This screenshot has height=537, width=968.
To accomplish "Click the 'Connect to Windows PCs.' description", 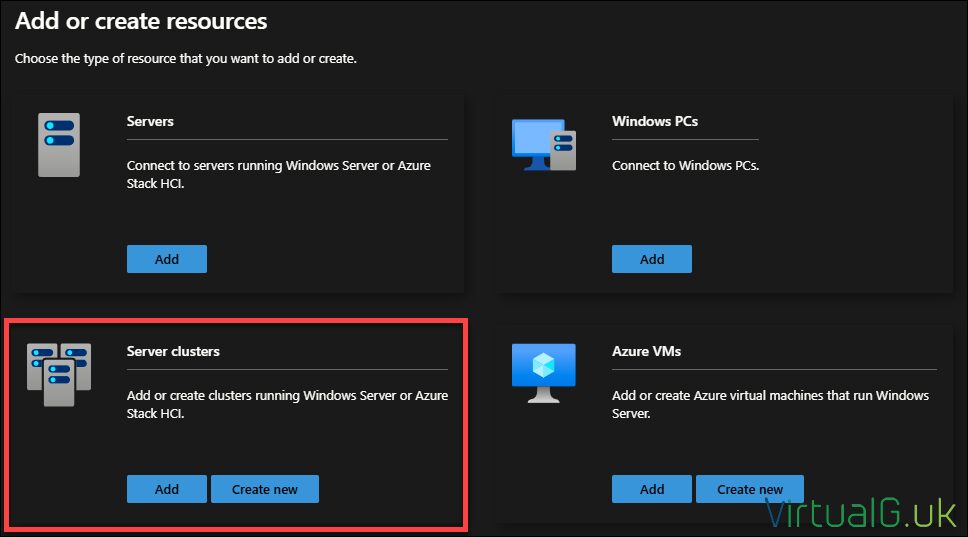I will (x=685, y=165).
